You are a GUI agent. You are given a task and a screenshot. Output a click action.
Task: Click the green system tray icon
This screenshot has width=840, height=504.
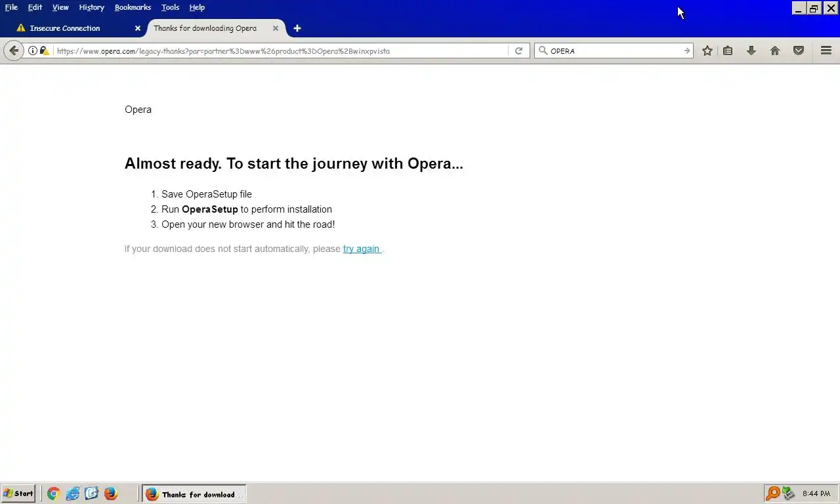(789, 493)
